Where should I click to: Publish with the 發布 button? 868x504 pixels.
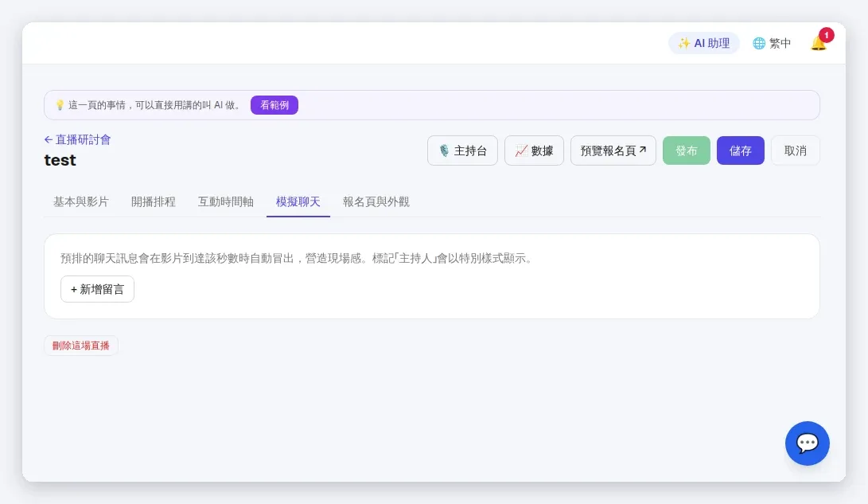[687, 150]
